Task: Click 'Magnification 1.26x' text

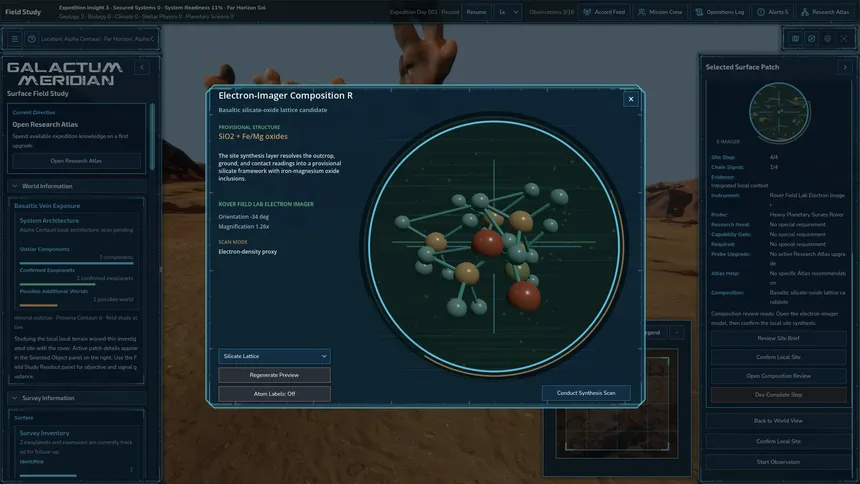Action: [x=244, y=227]
